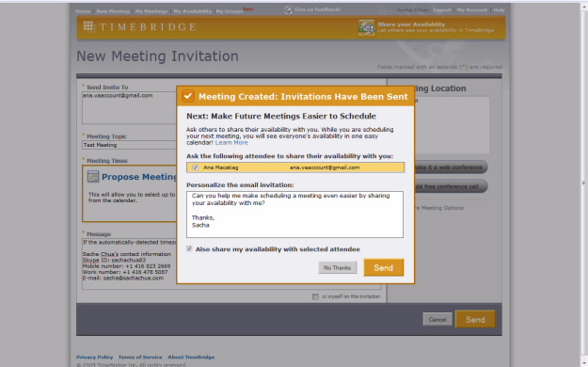The height and width of the screenshot is (367, 588).
Task: Uncheck the Ana Macatiag attendee checkbox
Action: click(x=196, y=168)
